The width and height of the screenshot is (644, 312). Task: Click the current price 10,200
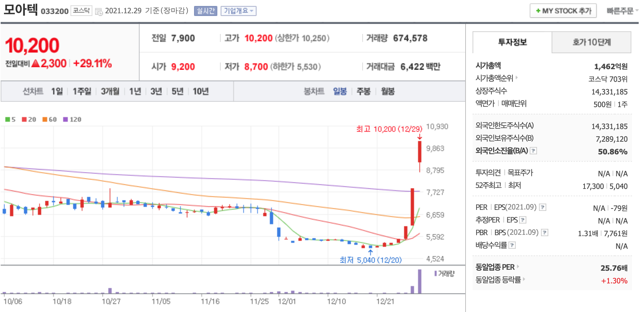click(x=32, y=46)
